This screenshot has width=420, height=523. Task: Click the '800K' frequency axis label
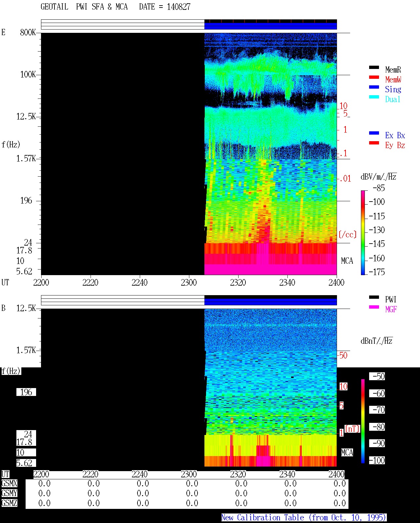click(x=28, y=32)
